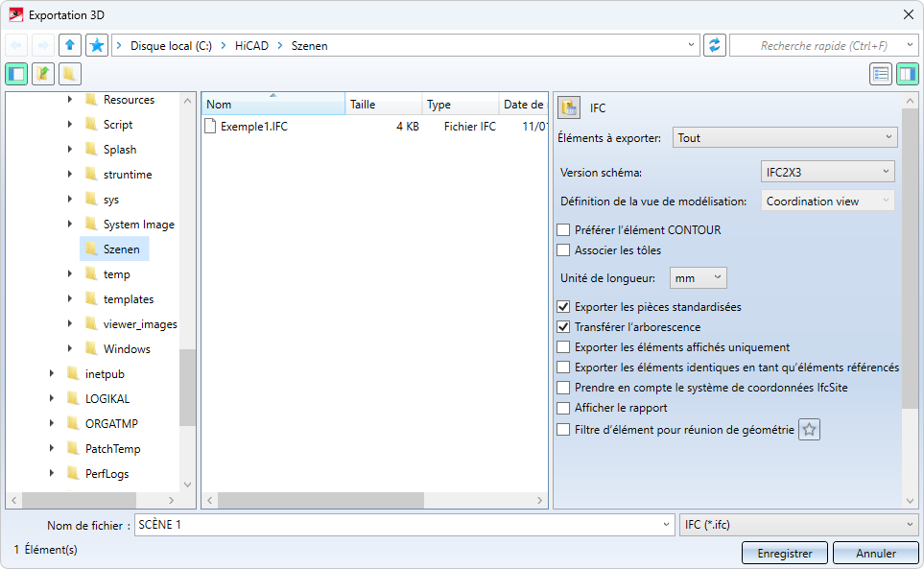Image resolution: width=924 pixels, height=569 pixels.
Task: Open the Éléments à exporter dropdown
Action: tap(784, 138)
